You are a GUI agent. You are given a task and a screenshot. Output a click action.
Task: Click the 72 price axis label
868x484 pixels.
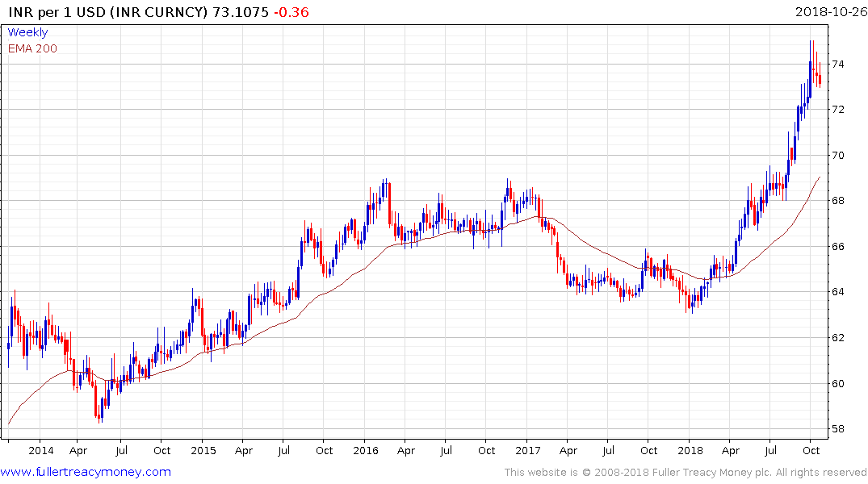tap(838, 110)
